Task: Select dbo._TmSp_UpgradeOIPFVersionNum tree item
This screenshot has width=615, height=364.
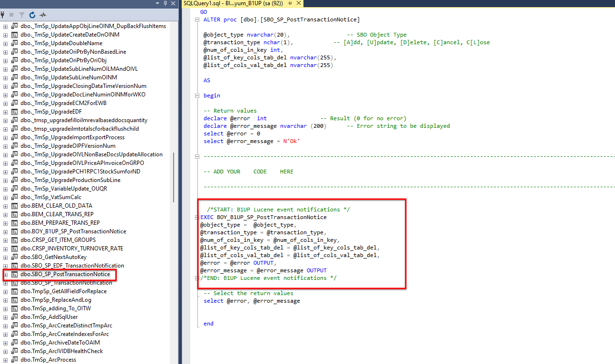Action: coord(68,146)
